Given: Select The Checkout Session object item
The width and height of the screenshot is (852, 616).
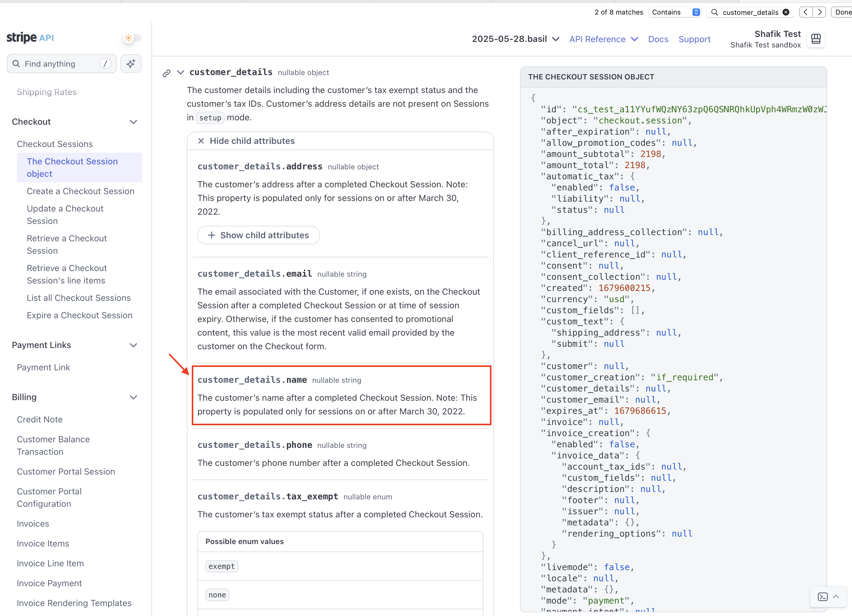Looking at the screenshot, I should pos(79,167).
